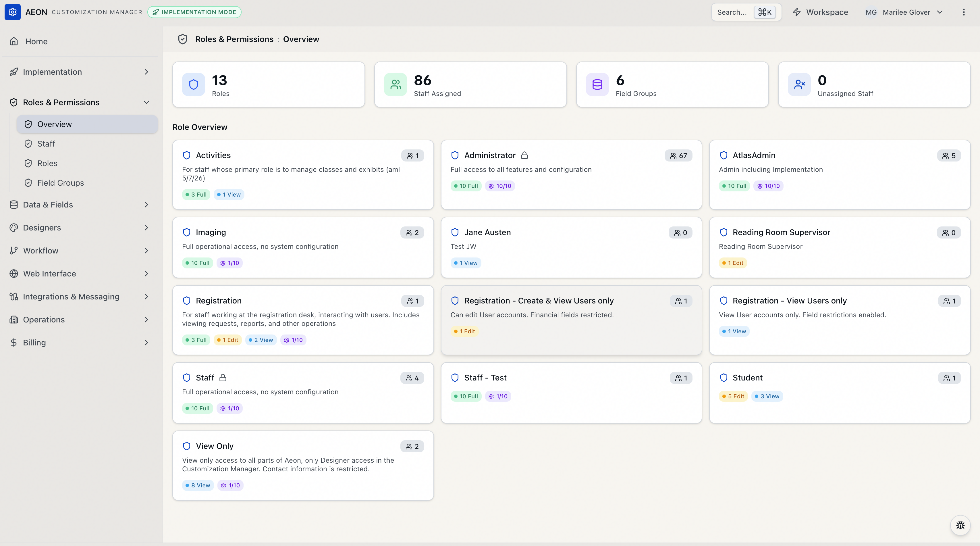
Task: Expand the Workflow sidebar section
Action: [x=81, y=251]
